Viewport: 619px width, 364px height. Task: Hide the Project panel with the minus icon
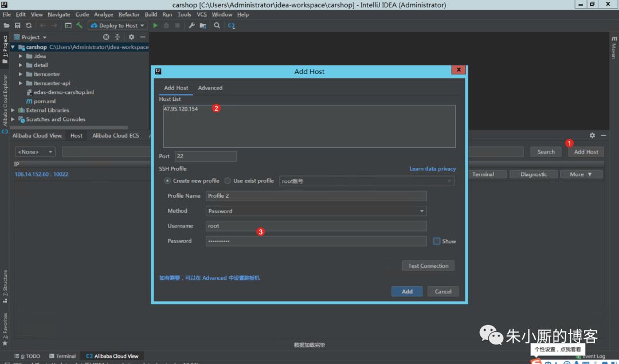click(x=143, y=37)
